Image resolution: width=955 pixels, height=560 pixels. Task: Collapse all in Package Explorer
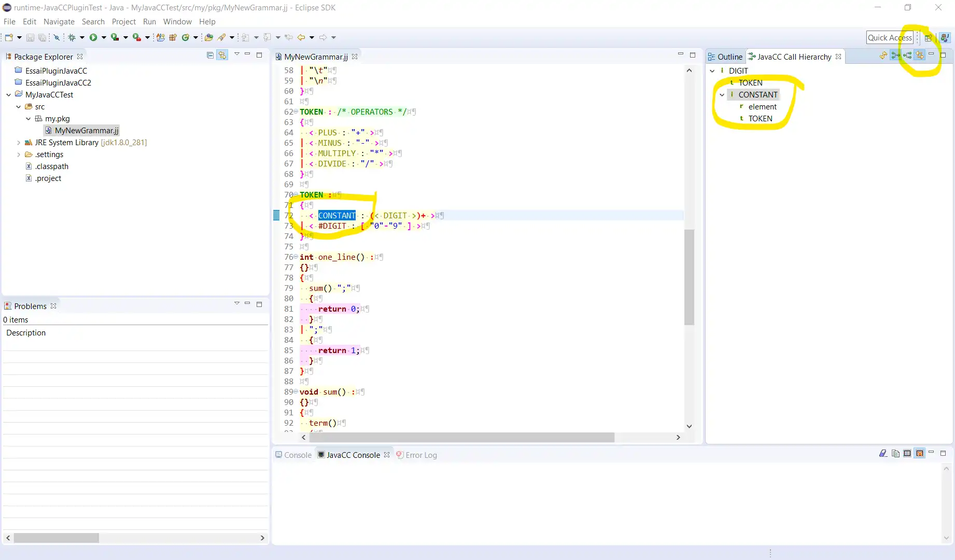(210, 55)
